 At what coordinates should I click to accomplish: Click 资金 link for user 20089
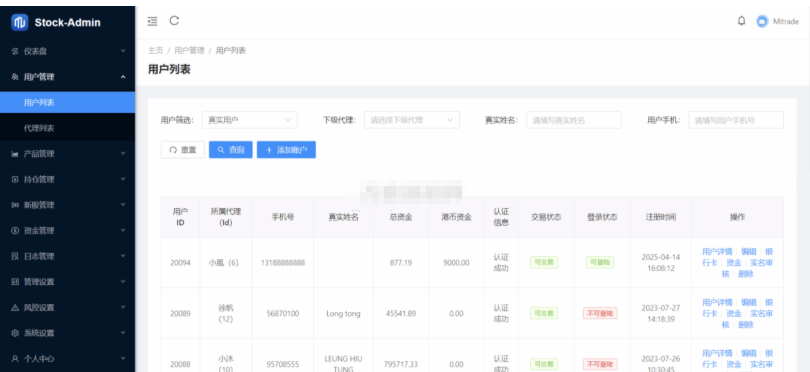[734, 313]
